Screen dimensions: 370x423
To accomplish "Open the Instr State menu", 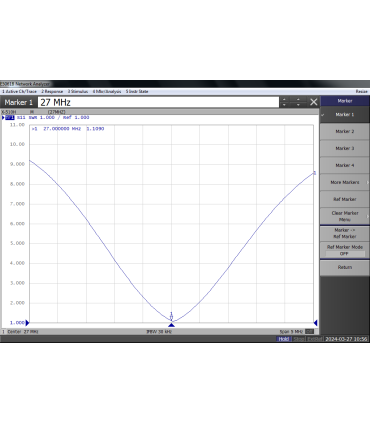I will point(137,91).
